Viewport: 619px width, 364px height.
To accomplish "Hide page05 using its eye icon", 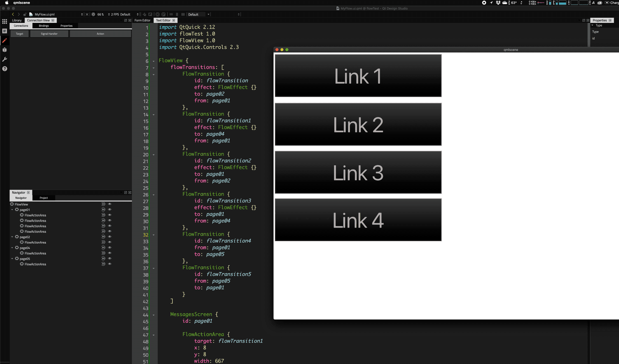I will tap(110, 258).
